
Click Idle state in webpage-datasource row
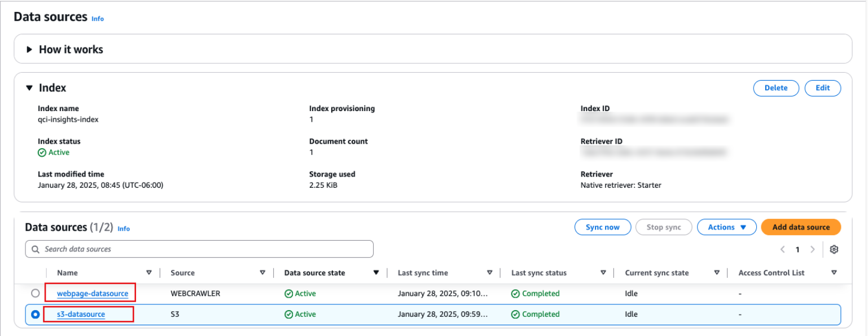tap(632, 294)
